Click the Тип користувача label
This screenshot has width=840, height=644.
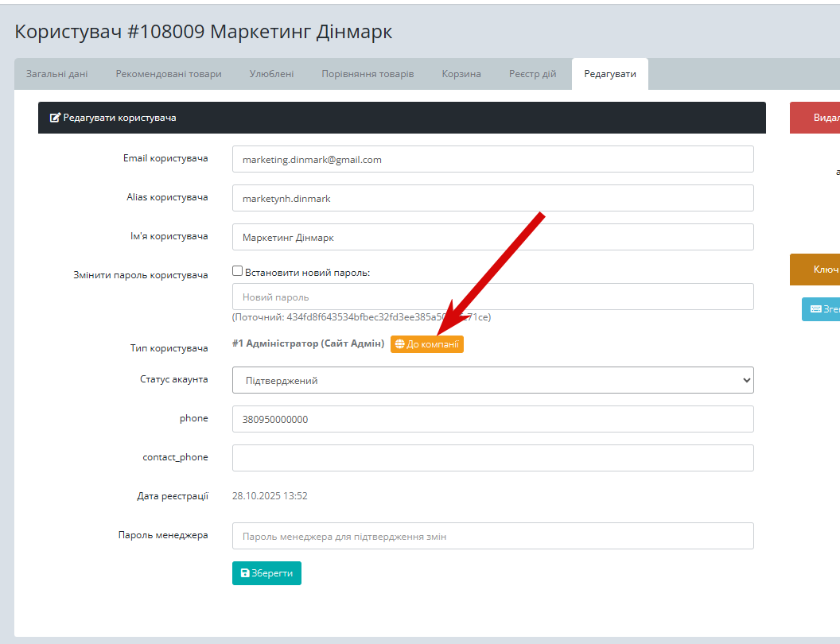tap(169, 348)
